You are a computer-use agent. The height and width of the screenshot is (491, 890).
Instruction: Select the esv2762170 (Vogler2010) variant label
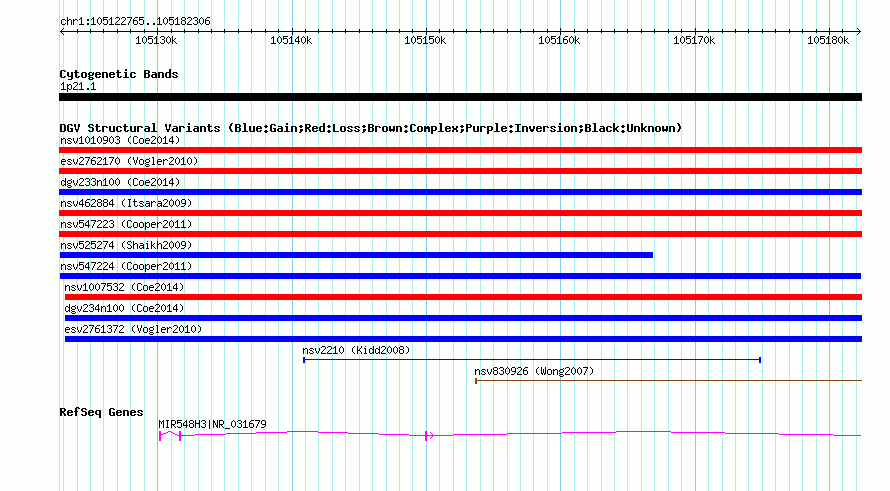pyautogui.click(x=129, y=161)
